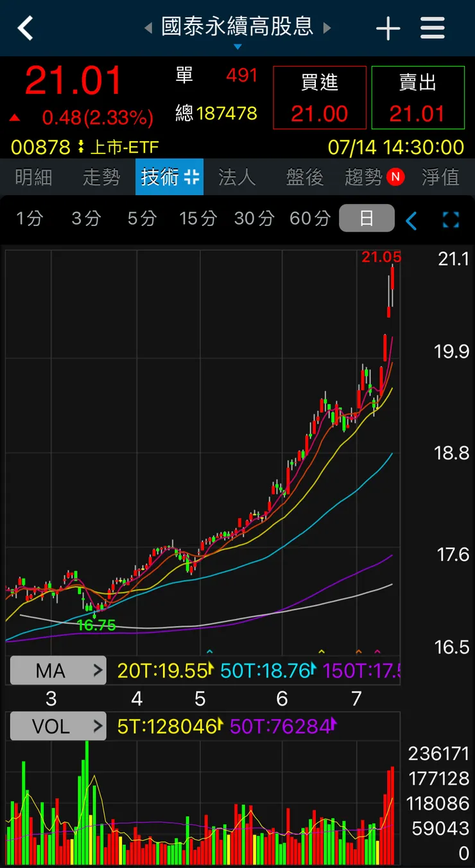Switch to next stock with right triangle
475x868 pixels.
tap(327, 28)
